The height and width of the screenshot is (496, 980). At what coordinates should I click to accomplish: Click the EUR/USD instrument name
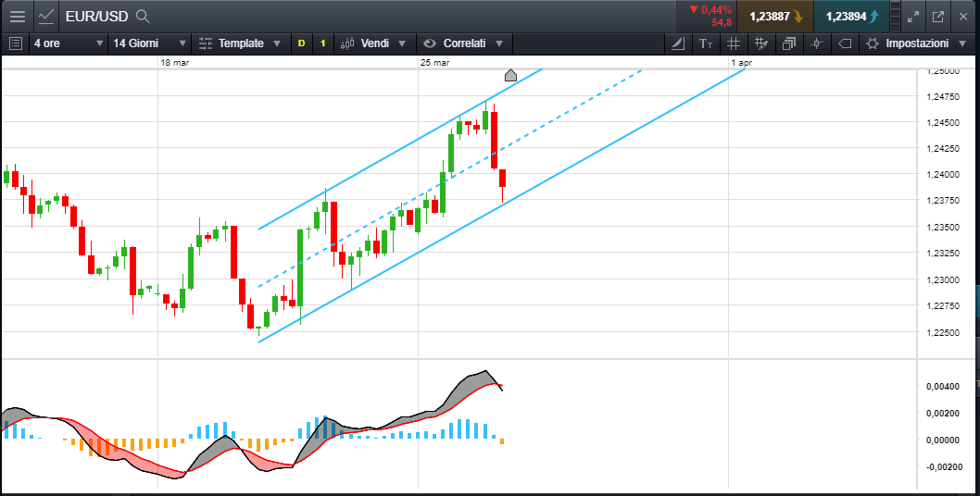[x=97, y=17]
